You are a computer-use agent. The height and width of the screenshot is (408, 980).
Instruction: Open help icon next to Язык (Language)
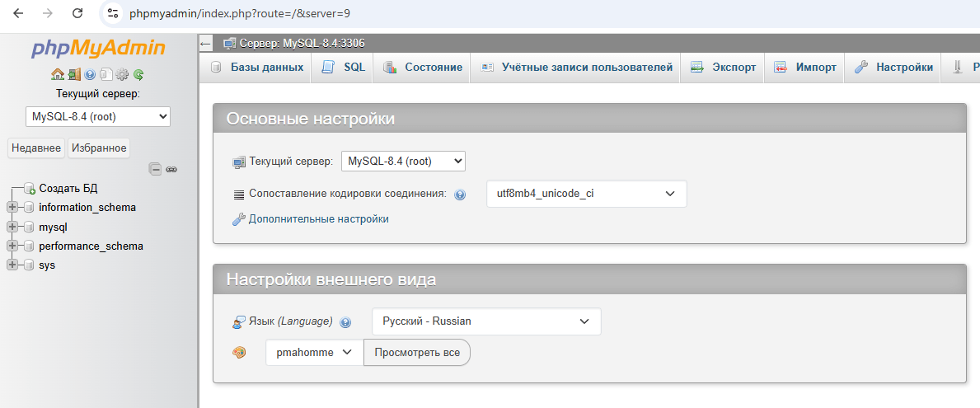pyautogui.click(x=345, y=322)
